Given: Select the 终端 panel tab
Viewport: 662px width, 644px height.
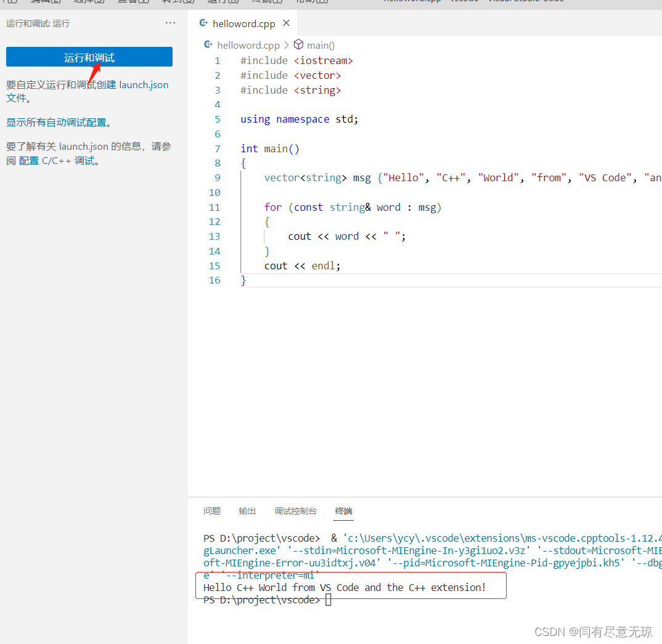Looking at the screenshot, I should click(343, 511).
